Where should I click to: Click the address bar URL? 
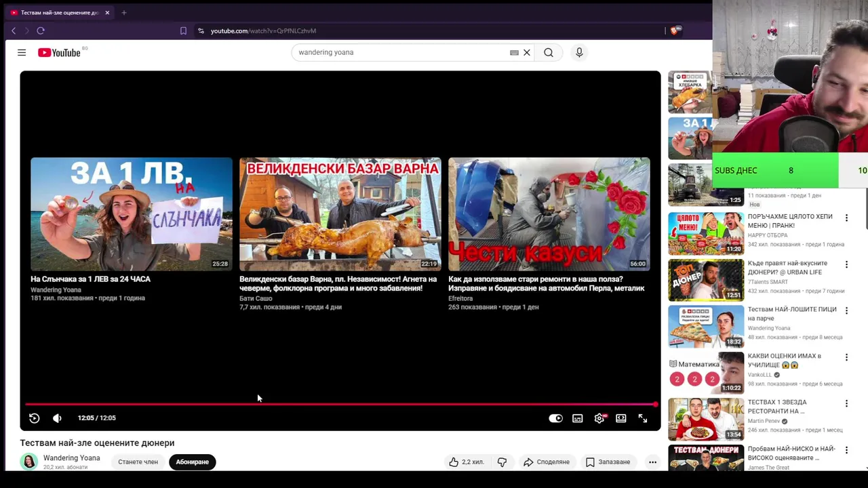(263, 30)
